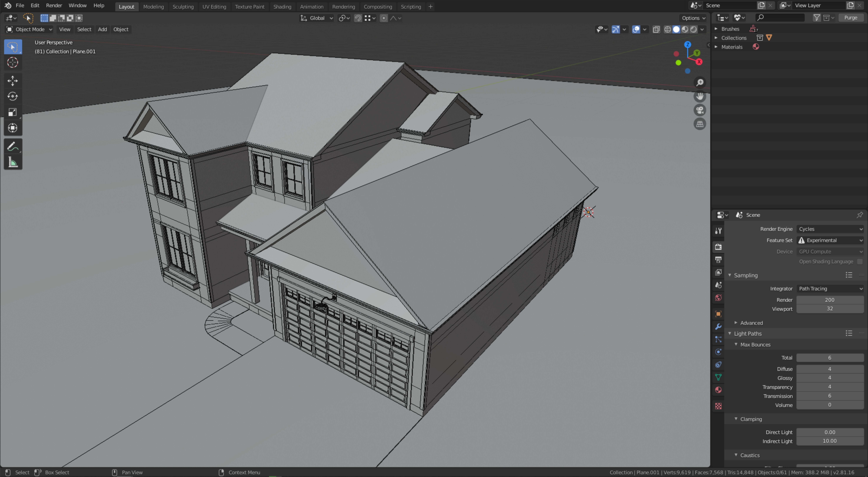868x477 pixels.
Task: Choose the Select Box tool
Action: 13,47
